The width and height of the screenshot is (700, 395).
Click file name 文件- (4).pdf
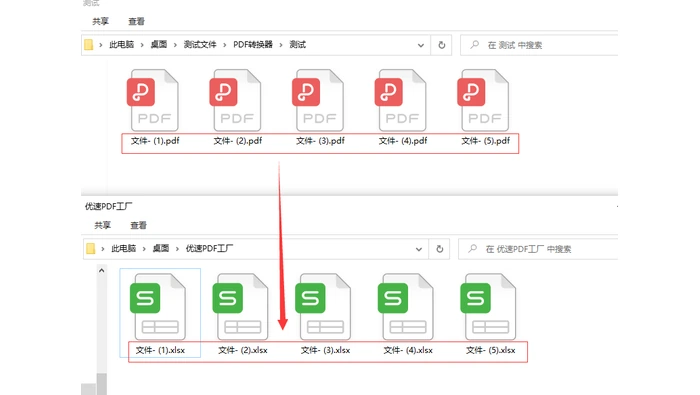pyautogui.click(x=403, y=141)
